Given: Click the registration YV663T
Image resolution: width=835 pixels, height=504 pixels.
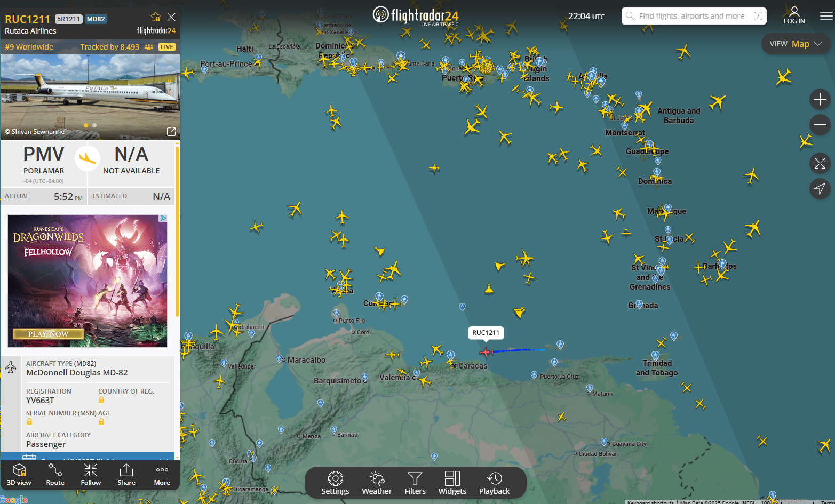Looking at the screenshot, I should 40,401.
